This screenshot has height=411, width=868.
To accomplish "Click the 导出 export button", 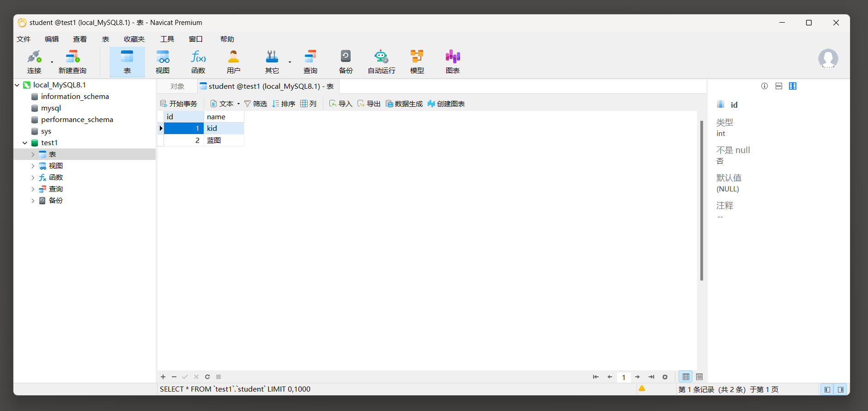I will [369, 104].
